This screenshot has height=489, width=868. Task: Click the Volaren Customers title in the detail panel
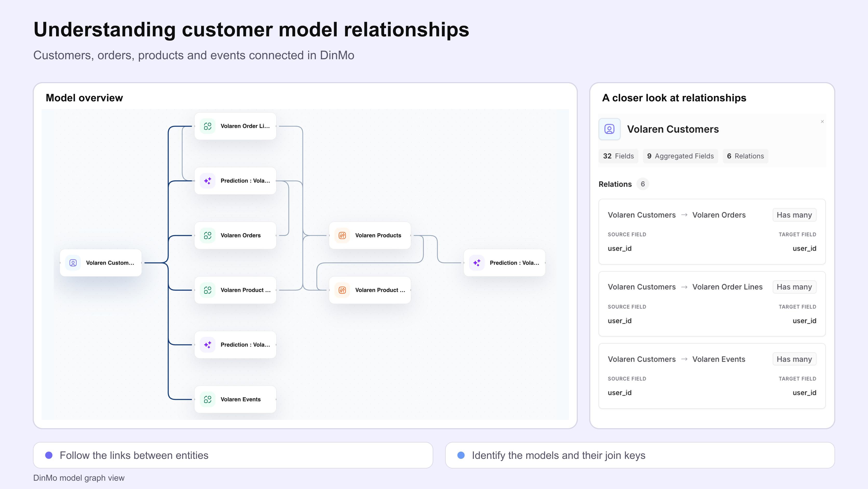(673, 129)
